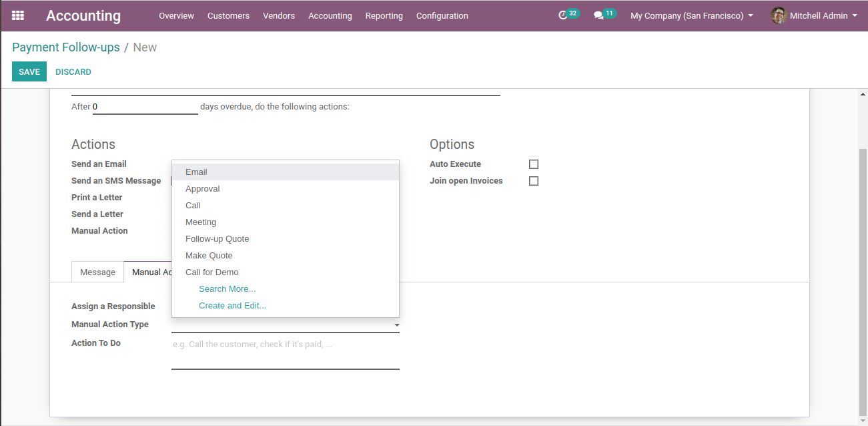
Task: Open the Vendors menu
Action: (x=279, y=15)
